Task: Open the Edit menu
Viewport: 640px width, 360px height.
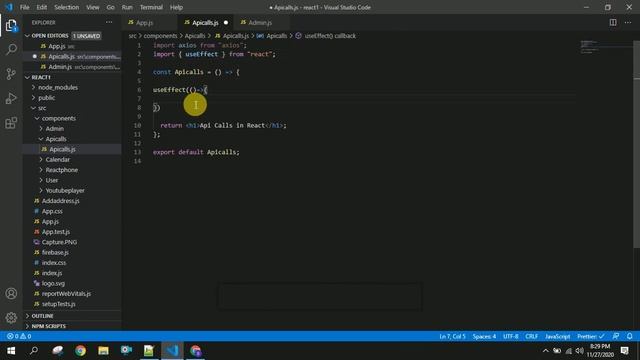Action: click(42, 7)
